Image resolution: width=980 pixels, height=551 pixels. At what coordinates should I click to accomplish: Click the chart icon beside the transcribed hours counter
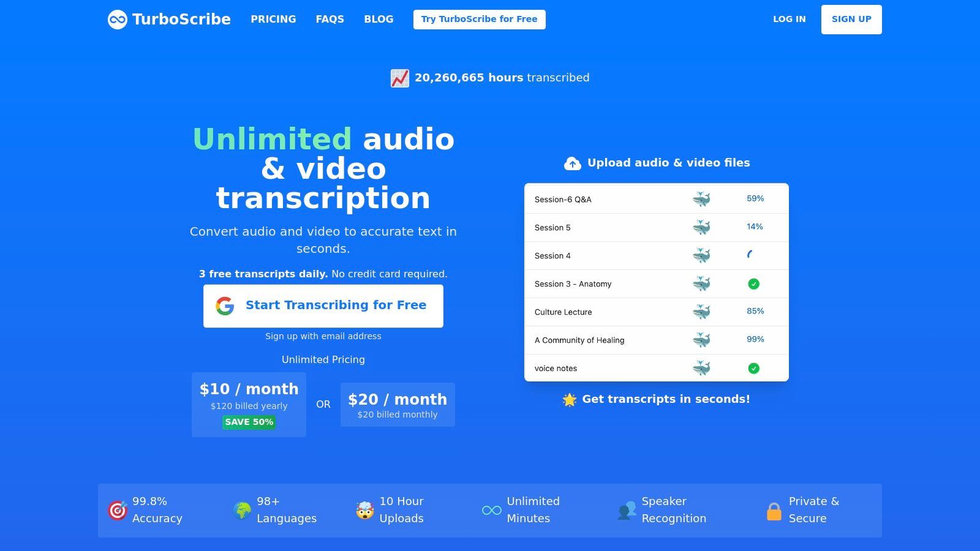(x=399, y=78)
